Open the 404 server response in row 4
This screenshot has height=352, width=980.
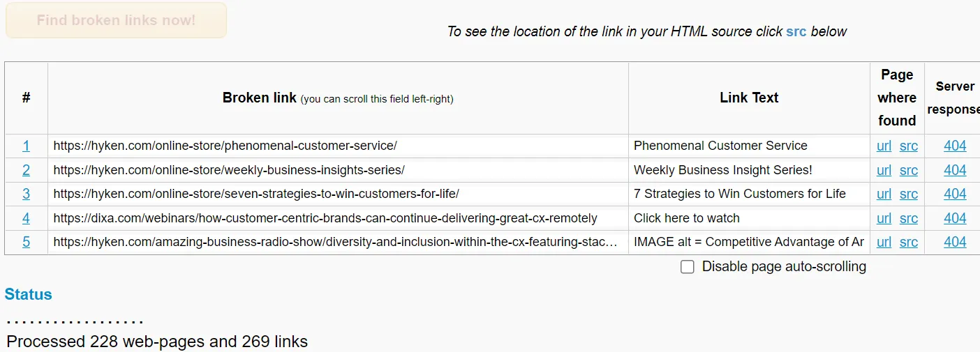pos(955,218)
